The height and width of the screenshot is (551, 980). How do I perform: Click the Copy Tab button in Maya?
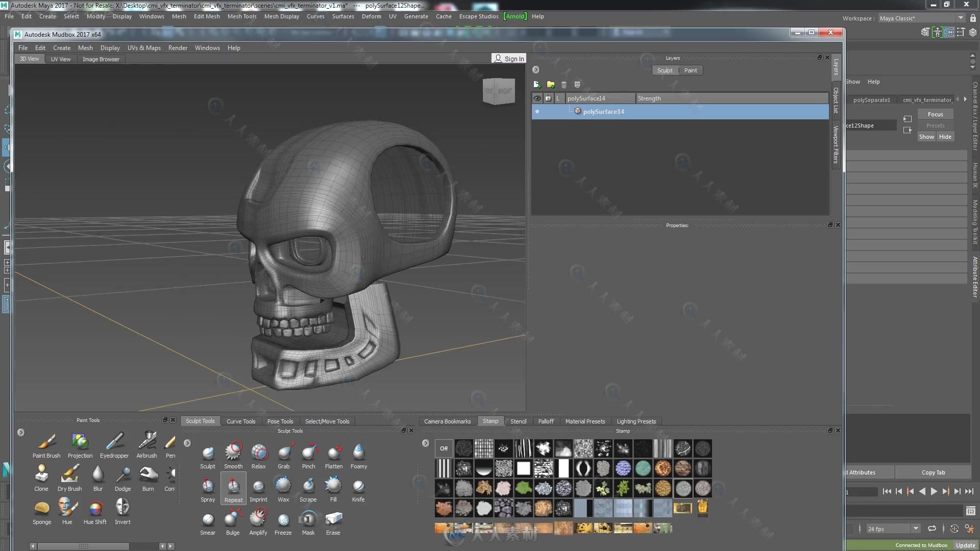(x=933, y=472)
